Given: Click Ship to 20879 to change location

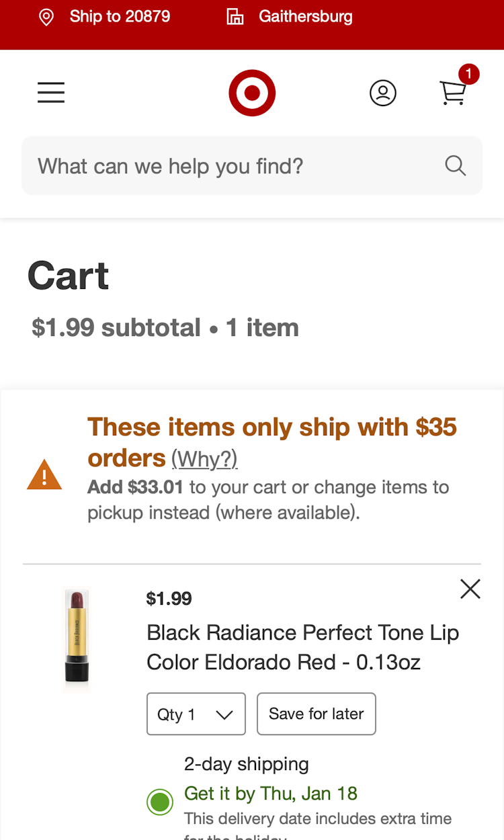Looking at the screenshot, I should tap(119, 17).
